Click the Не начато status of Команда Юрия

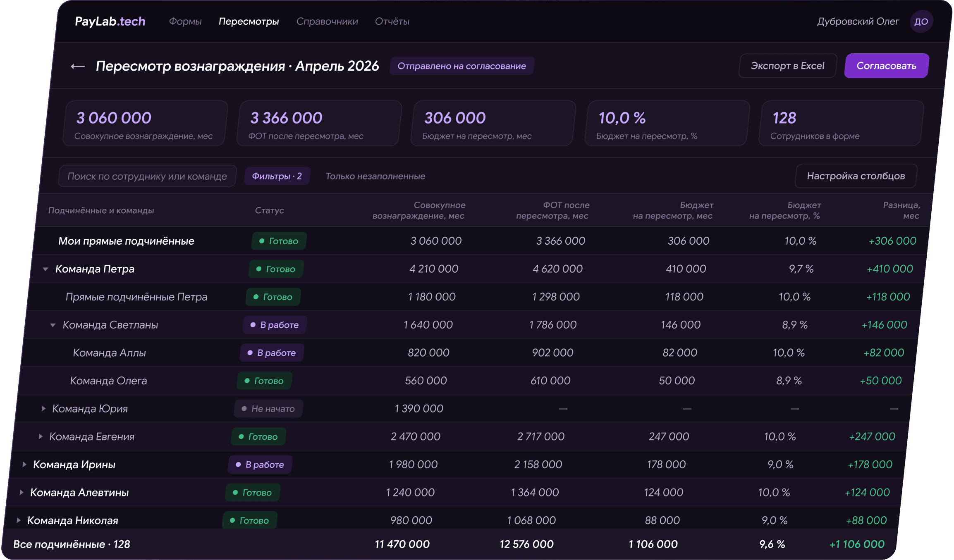click(x=268, y=409)
